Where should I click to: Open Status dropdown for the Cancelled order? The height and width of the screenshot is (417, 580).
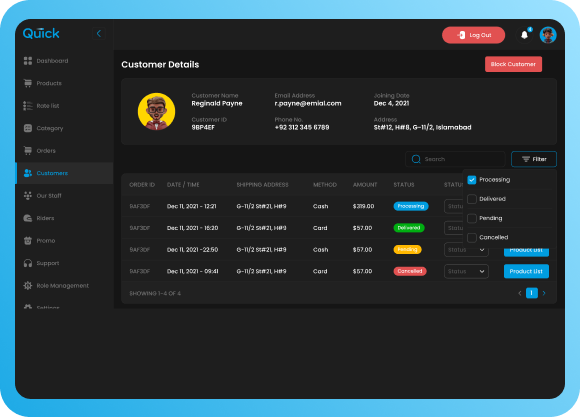pyautogui.click(x=466, y=271)
